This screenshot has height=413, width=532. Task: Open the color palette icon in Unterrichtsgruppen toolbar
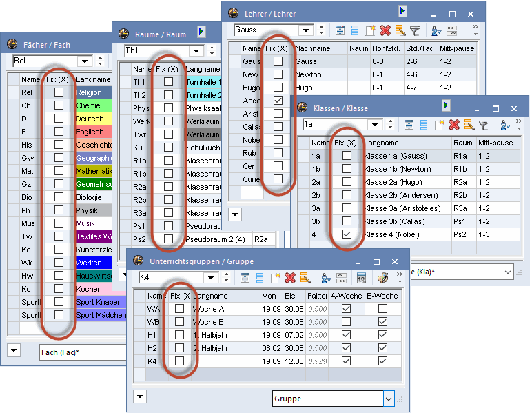(382, 278)
